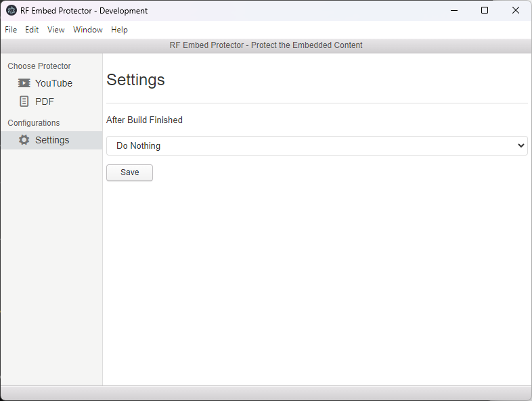Viewport: 532px width, 401px height.
Task: Click the Save button
Action: (129, 172)
